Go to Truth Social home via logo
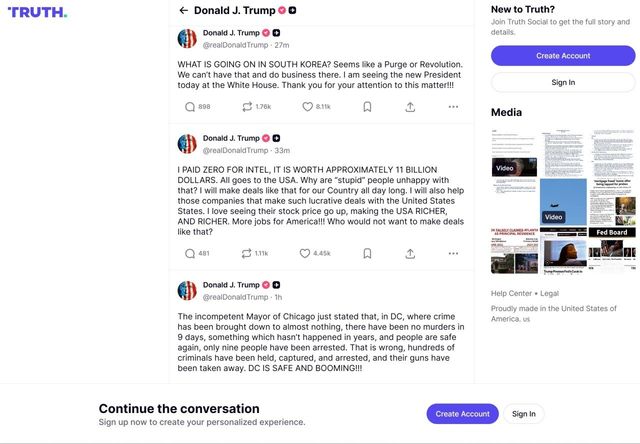Screen dimensions: 640x444 [38, 12]
